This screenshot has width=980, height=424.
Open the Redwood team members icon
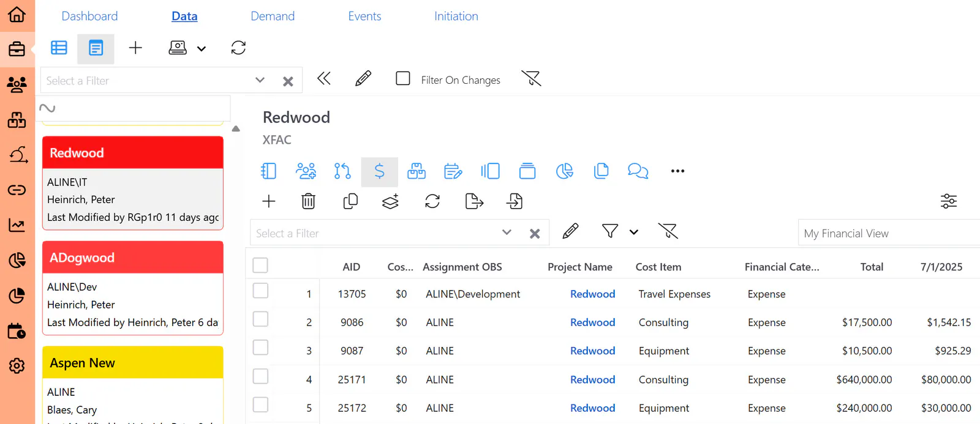click(306, 171)
